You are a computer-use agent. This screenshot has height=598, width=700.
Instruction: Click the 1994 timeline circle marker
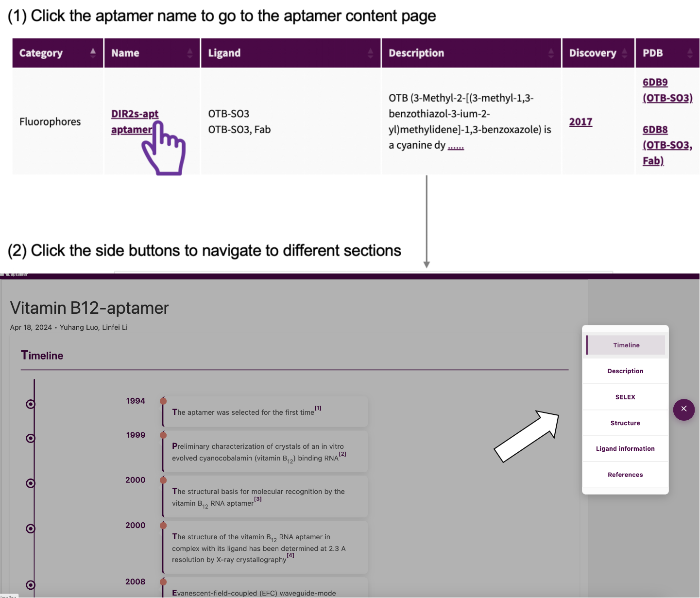(31, 404)
